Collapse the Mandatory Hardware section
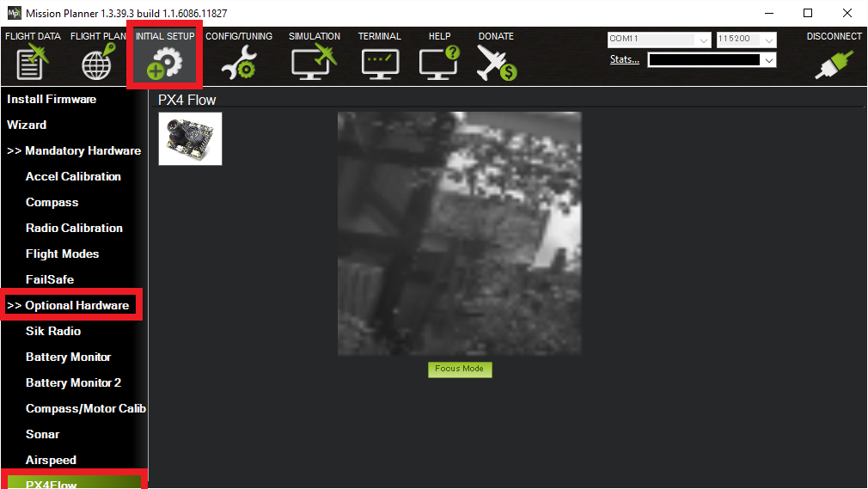 tap(74, 150)
